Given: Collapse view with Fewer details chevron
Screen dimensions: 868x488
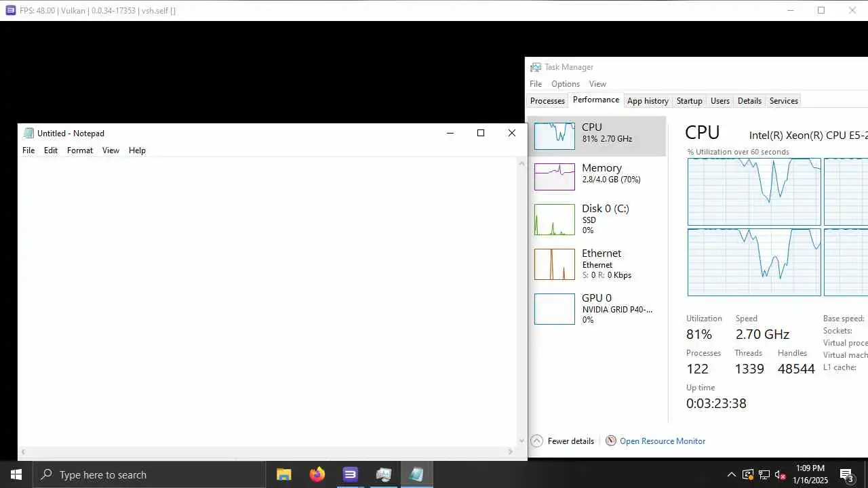Looking at the screenshot, I should tap(536, 441).
